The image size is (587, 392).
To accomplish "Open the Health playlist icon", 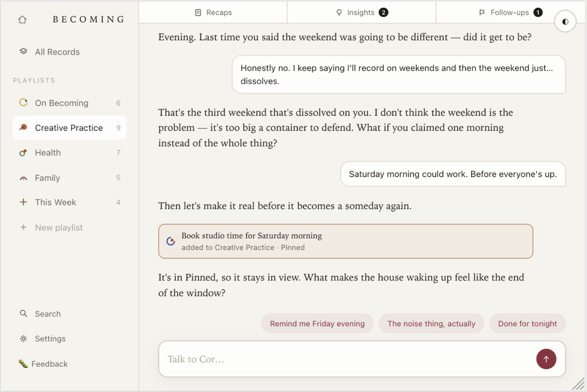I will [23, 153].
